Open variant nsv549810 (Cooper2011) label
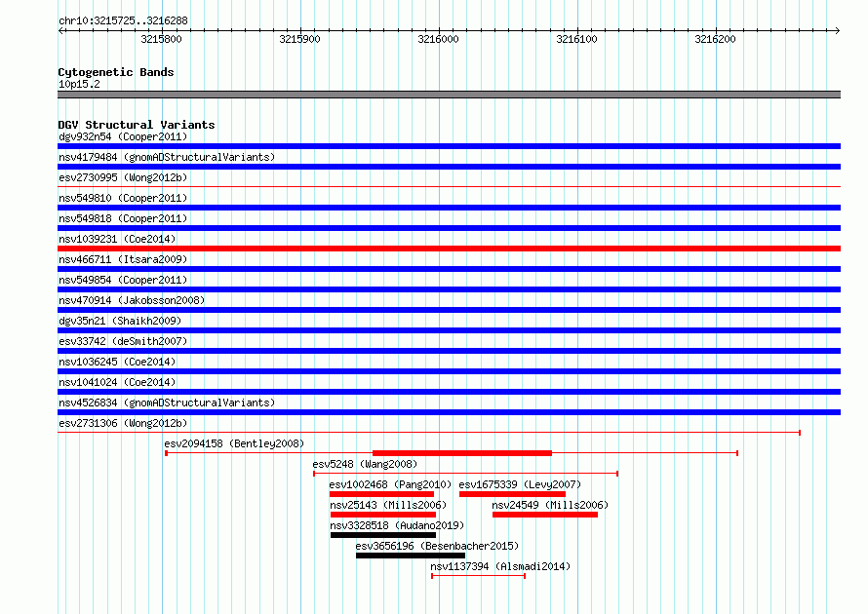Image resolution: width=868 pixels, height=614 pixels. [123, 198]
